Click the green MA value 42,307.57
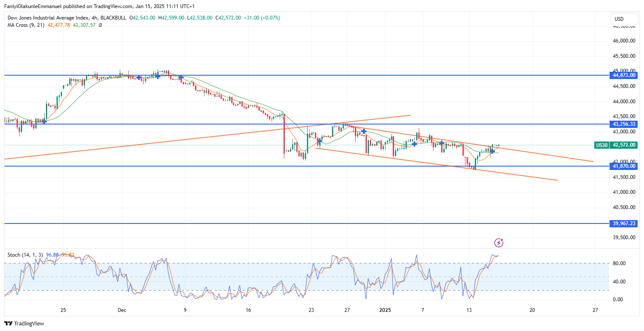This screenshot has width=644, height=331. tap(85, 25)
